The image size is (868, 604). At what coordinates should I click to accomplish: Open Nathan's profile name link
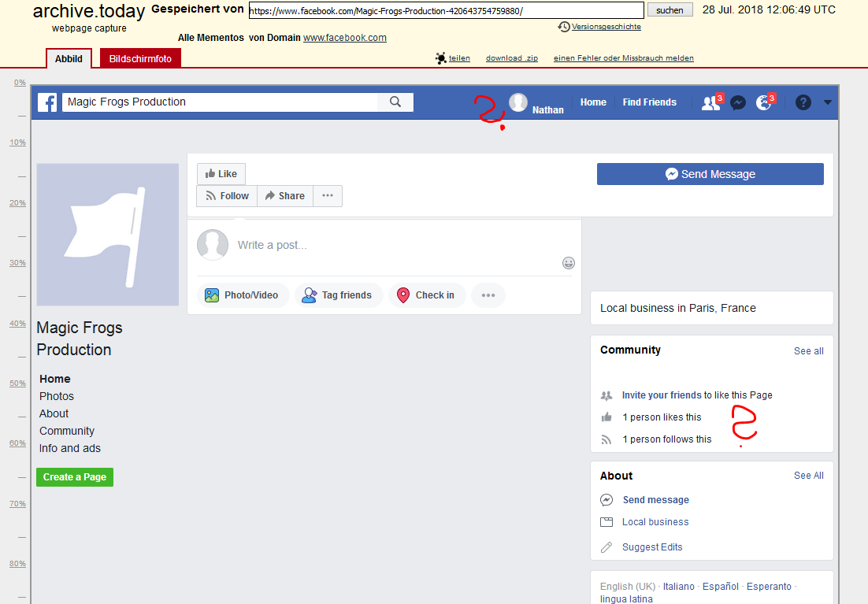[x=548, y=109]
